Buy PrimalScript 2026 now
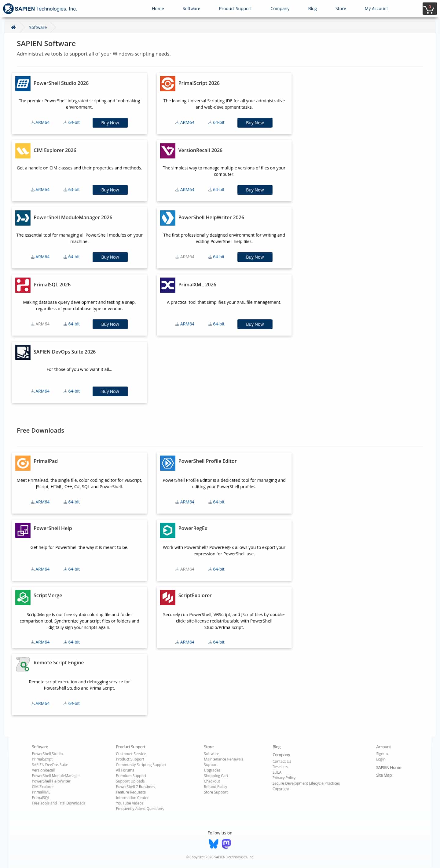This screenshot has width=440, height=868. click(255, 123)
